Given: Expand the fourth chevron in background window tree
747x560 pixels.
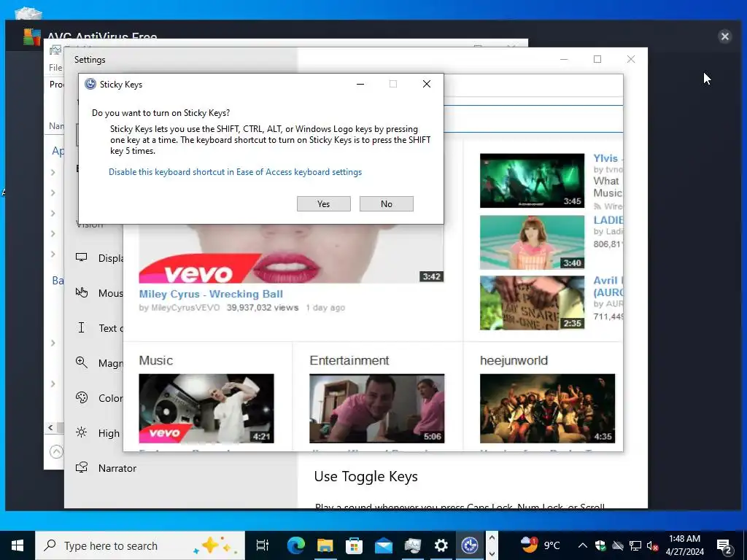Looking at the screenshot, I should pyautogui.click(x=53, y=234).
